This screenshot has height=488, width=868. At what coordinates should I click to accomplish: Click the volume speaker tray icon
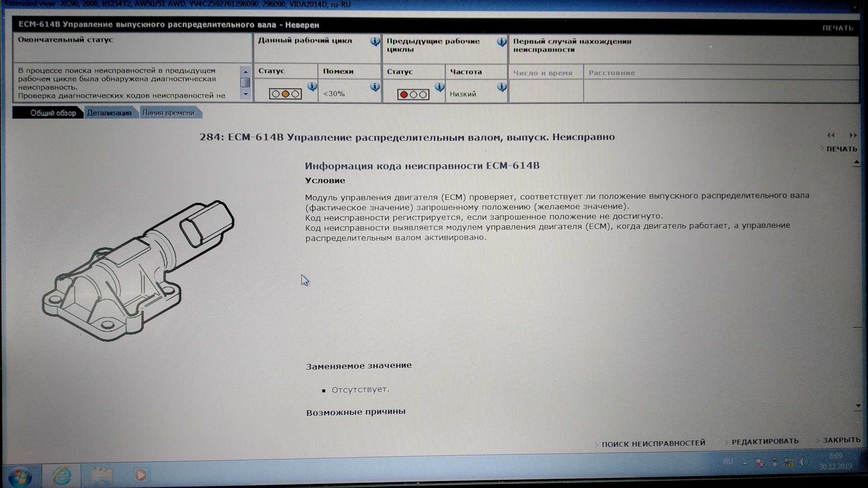click(803, 462)
